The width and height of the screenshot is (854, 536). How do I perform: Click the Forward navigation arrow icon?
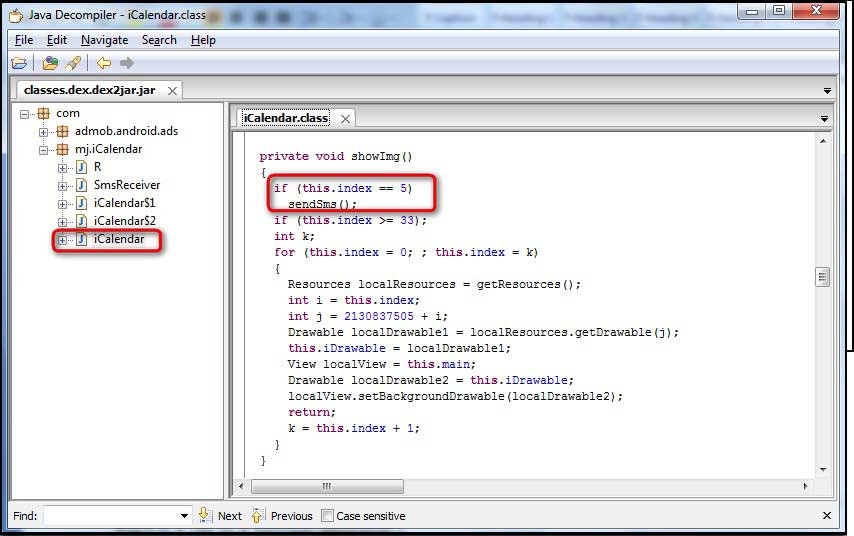[x=127, y=64]
